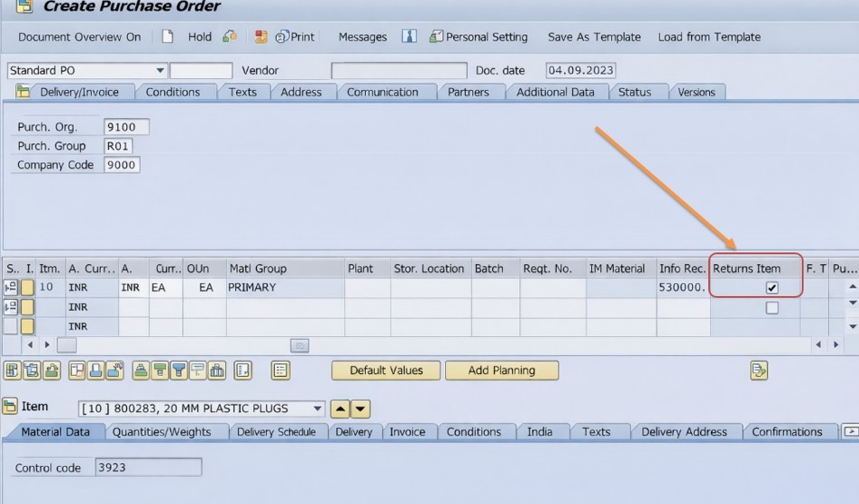Open the item selector dropdown for 800283
The height and width of the screenshot is (504, 859).
[317, 409]
